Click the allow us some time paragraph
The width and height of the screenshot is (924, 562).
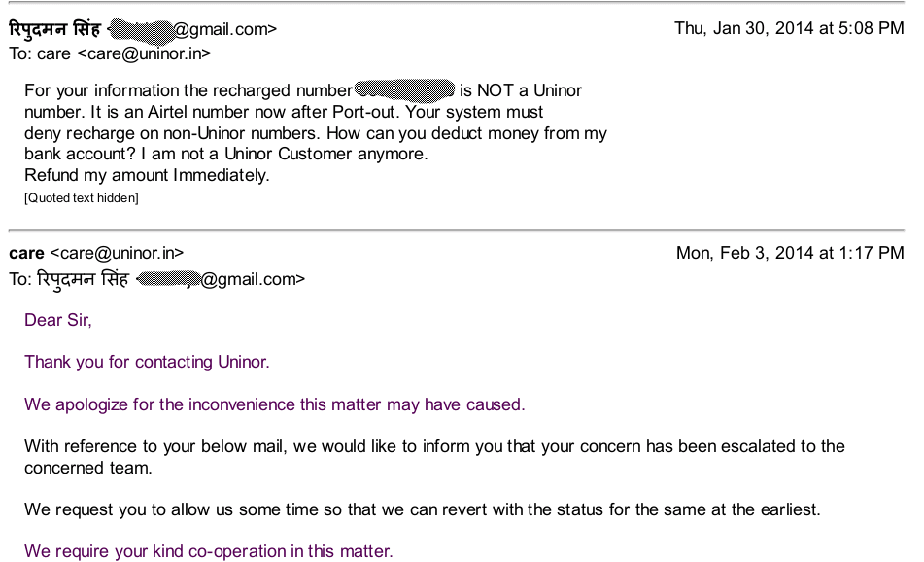tap(422, 509)
